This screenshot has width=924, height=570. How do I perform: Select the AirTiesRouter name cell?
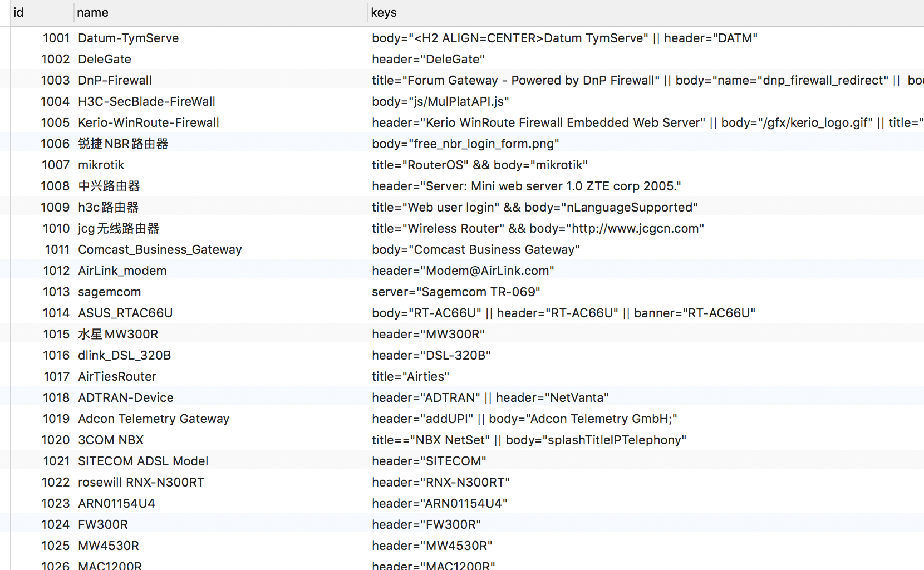tap(221, 376)
